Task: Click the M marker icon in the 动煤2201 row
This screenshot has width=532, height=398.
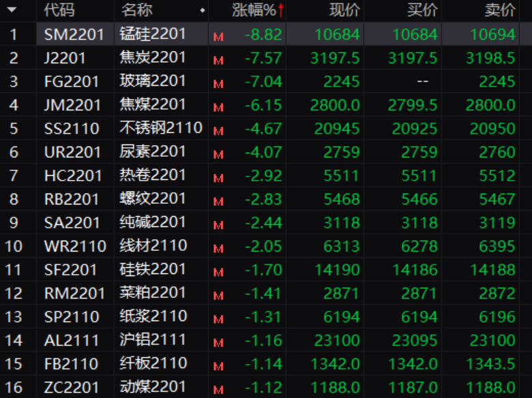Action: (218, 391)
